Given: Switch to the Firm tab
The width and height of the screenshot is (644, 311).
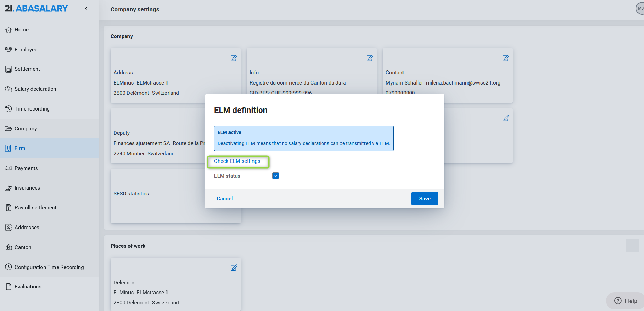Looking at the screenshot, I should tap(20, 148).
